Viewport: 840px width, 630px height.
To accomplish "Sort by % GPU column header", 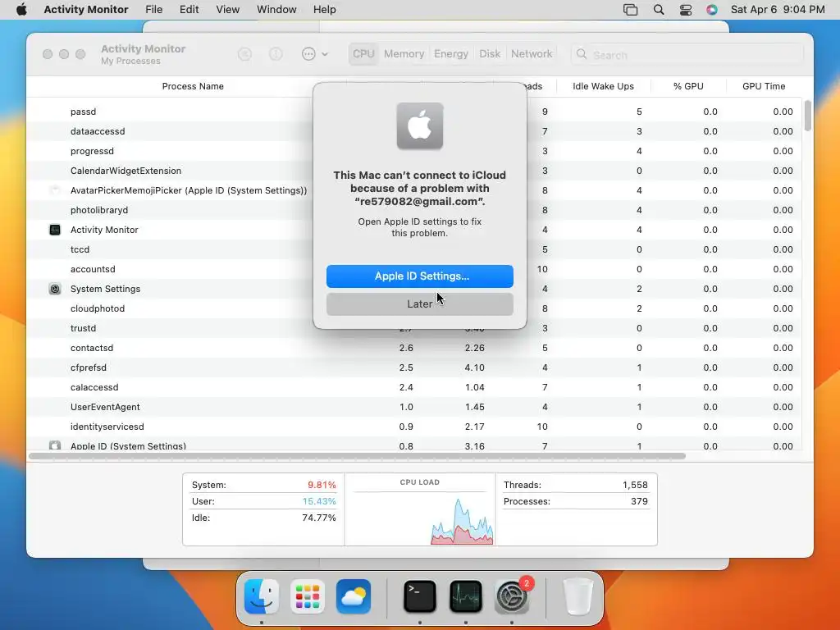I will [688, 86].
